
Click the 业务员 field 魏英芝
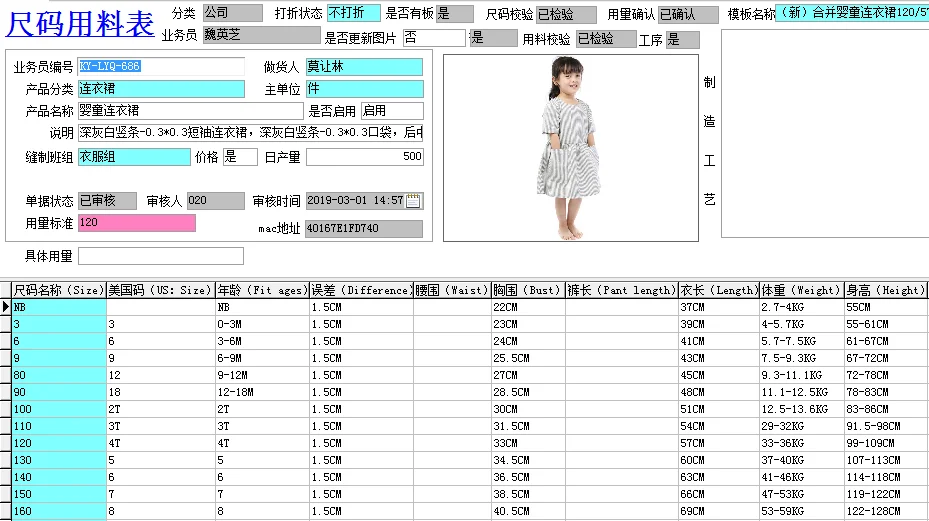261,35
